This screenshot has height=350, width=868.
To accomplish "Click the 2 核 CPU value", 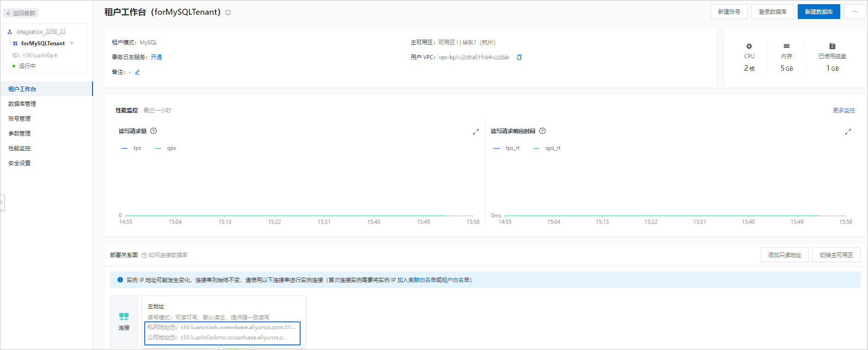I will pos(749,68).
